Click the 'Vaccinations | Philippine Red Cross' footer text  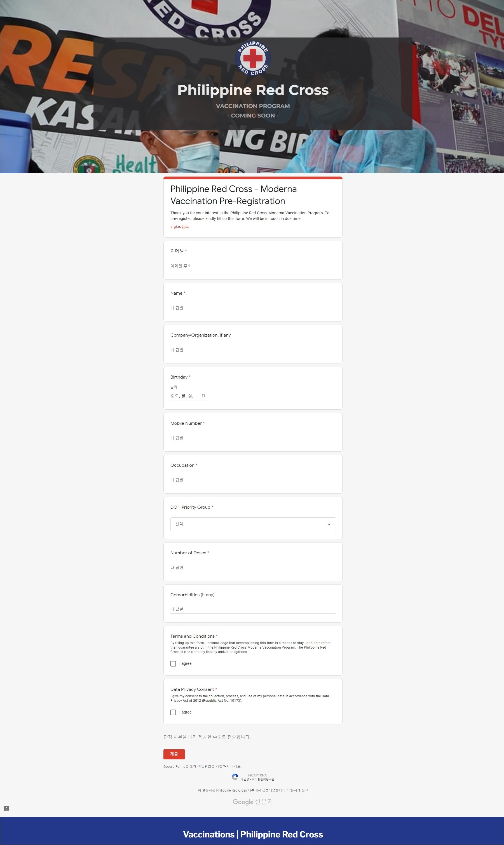point(253,834)
